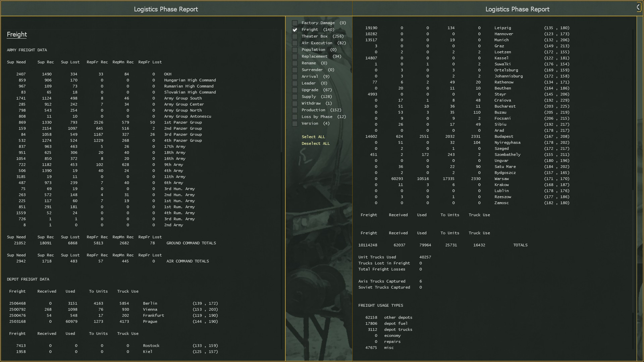Click the right panel scrollbar
This screenshot has width=644, height=362.
click(x=633, y=189)
